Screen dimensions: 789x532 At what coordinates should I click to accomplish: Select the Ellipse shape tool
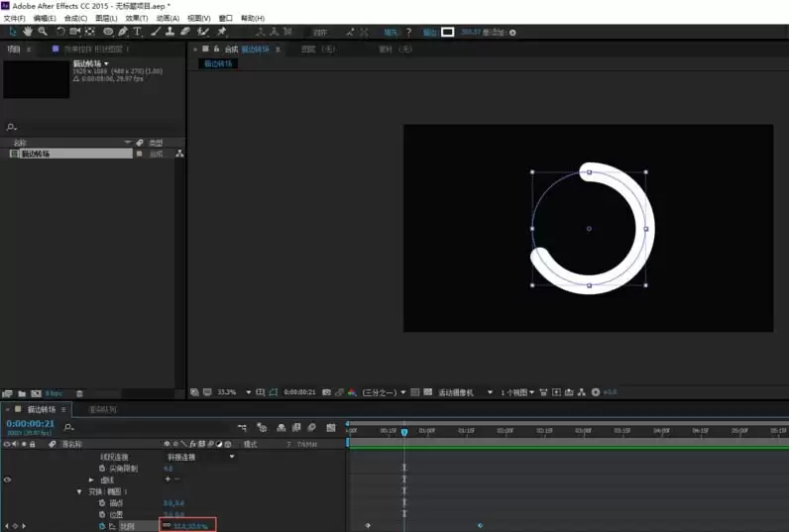coord(108,32)
